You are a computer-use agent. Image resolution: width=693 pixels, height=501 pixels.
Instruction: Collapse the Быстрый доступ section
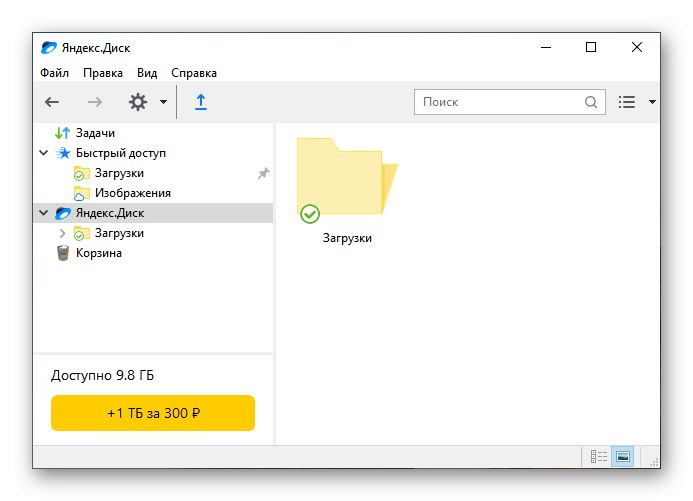coord(44,153)
